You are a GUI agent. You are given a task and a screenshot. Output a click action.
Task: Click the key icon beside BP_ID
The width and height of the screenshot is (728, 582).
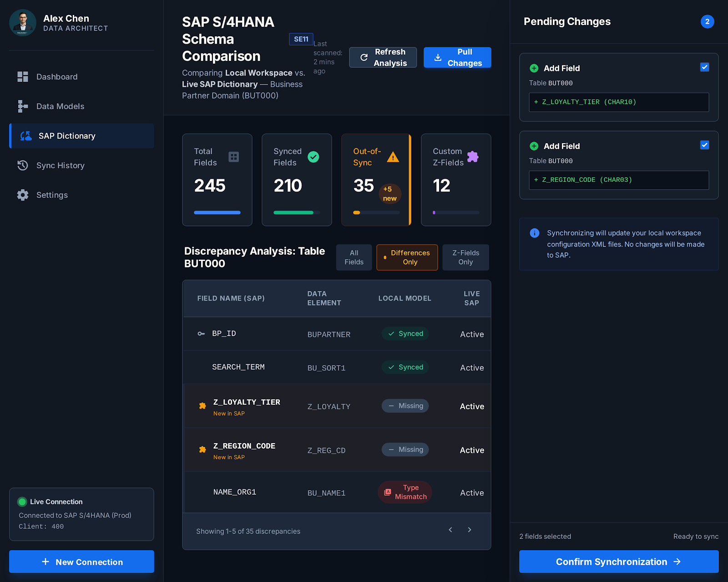(x=201, y=333)
